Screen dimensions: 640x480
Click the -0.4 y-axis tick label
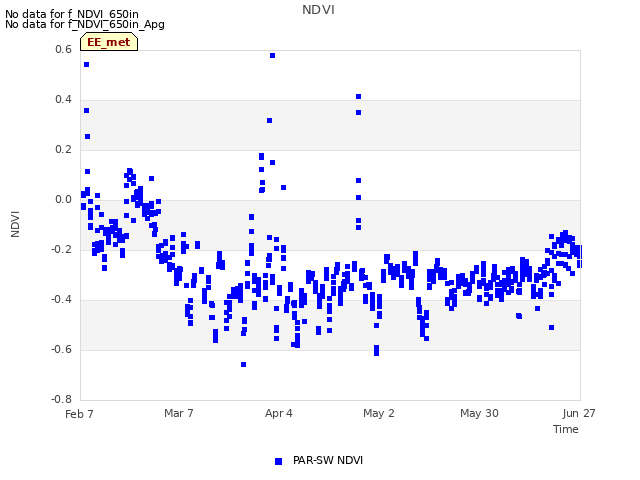(x=61, y=300)
